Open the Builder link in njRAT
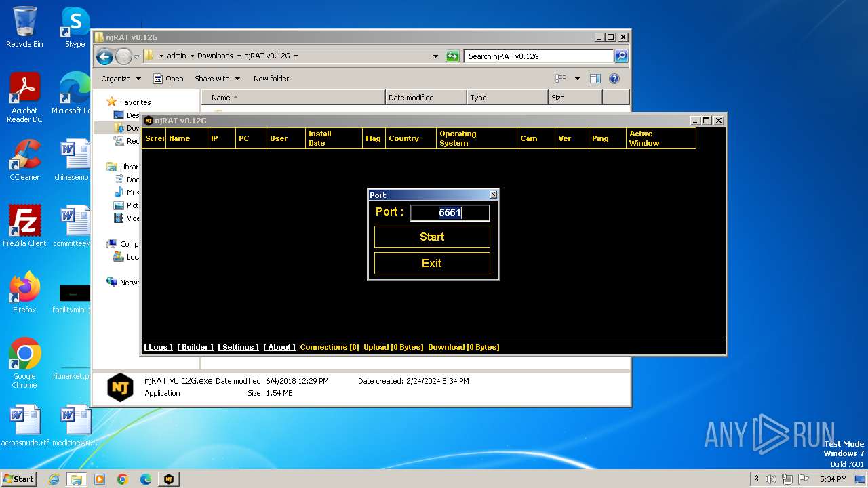The width and height of the screenshot is (868, 488). 195,347
